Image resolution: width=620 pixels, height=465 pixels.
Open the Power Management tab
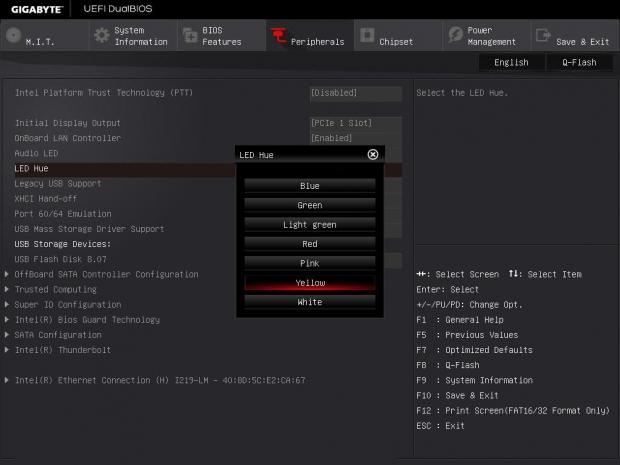pos(487,36)
